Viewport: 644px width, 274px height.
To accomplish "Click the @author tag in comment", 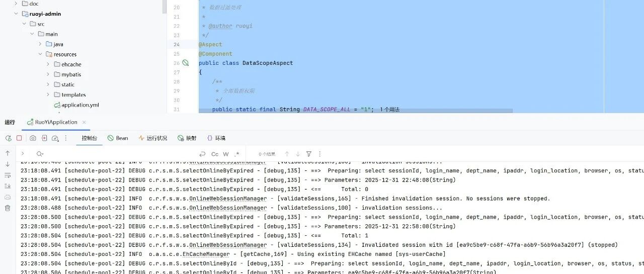I will click(x=220, y=26).
